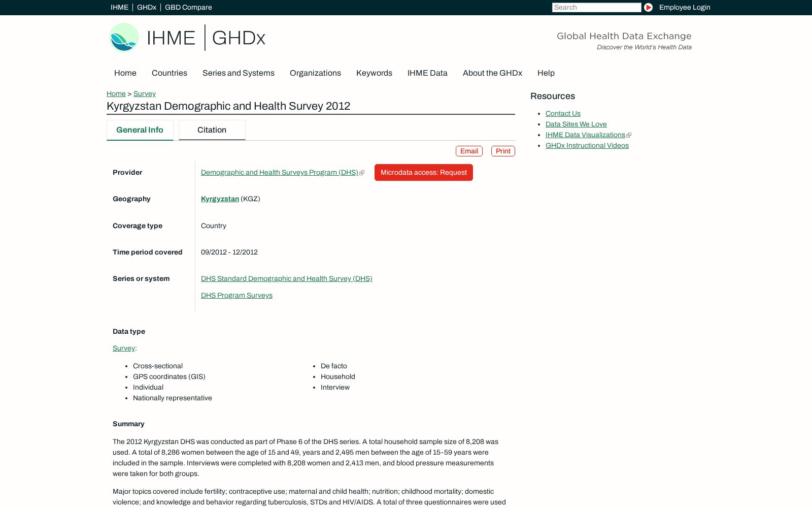This screenshot has width=812, height=508.
Task: Click the Coverage type value Country
Action: (214, 226)
